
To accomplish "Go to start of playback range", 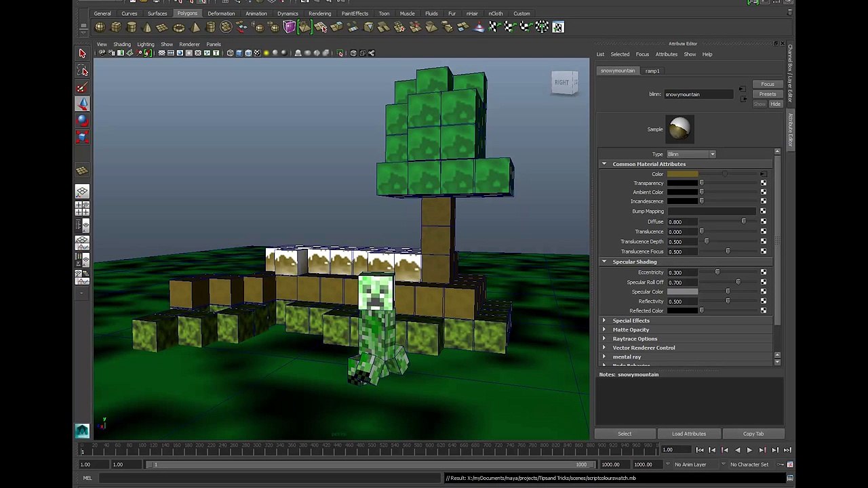I will pyautogui.click(x=700, y=450).
